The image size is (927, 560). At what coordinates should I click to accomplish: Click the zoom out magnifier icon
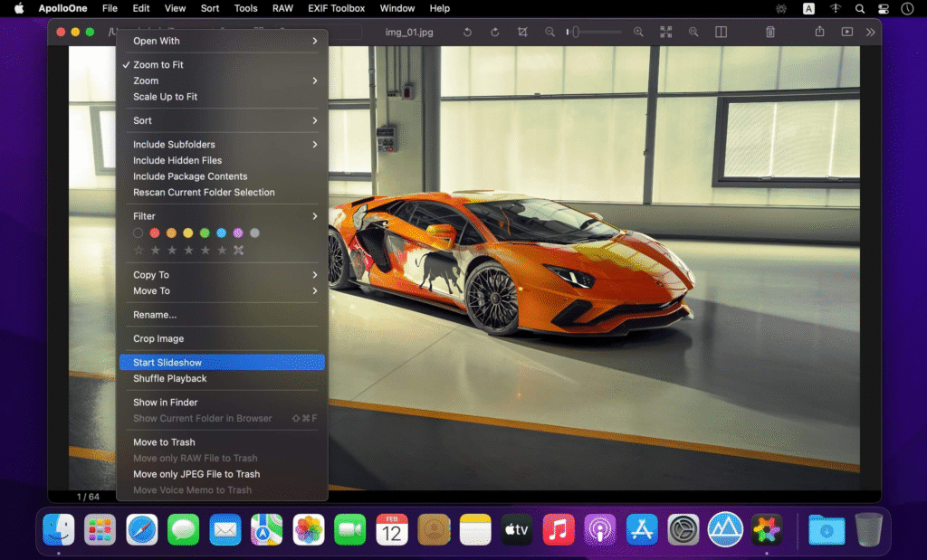pyautogui.click(x=550, y=32)
